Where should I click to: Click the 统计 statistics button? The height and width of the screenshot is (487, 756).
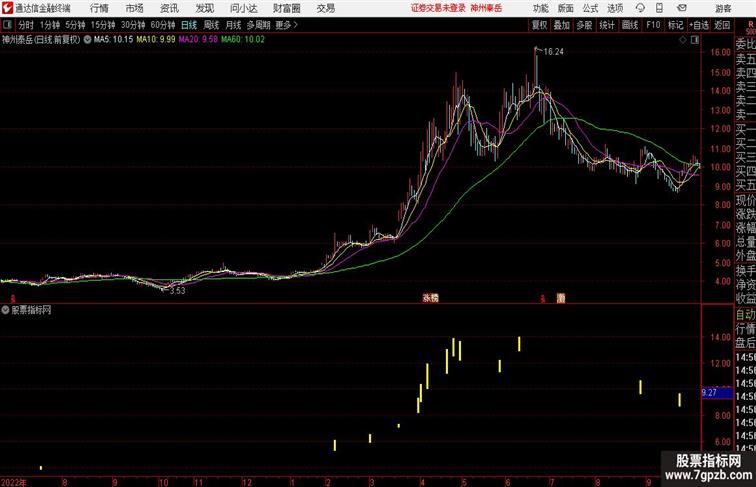click(x=607, y=25)
